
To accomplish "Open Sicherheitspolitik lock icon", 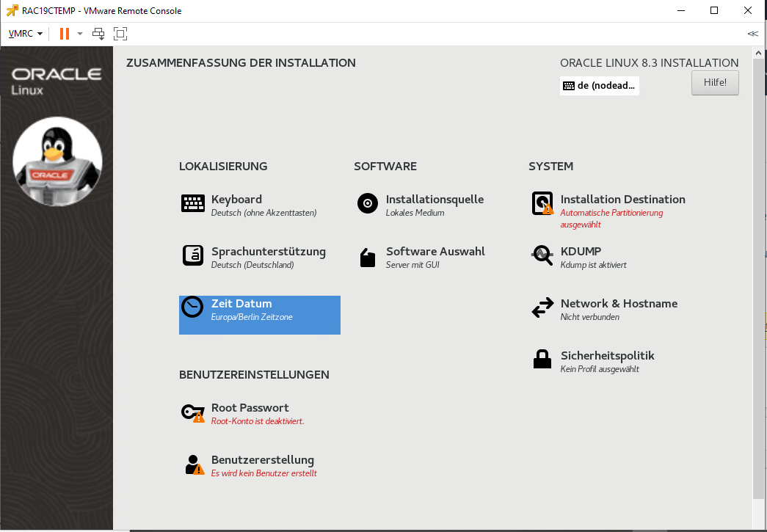I will [x=542, y=360].
